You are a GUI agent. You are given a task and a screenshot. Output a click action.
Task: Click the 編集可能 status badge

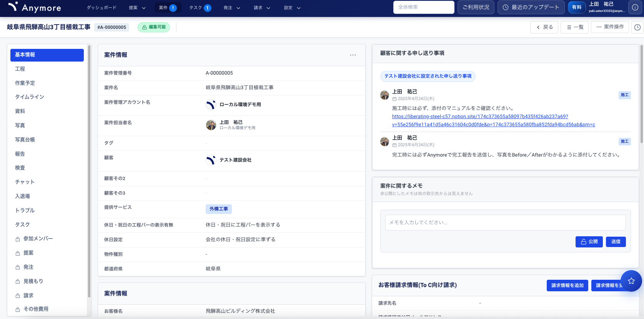tap(154, 27)
